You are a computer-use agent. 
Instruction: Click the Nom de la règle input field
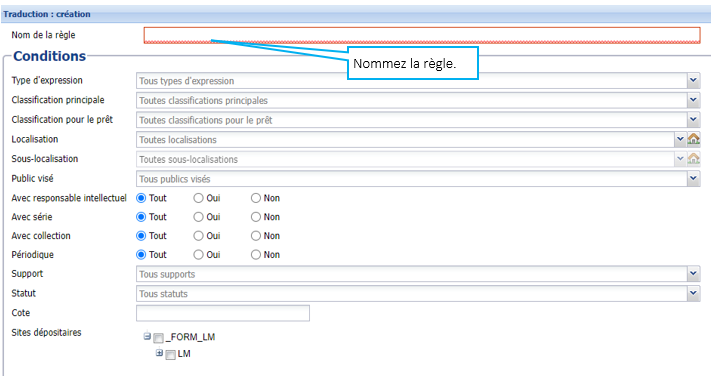click(422, 35)
